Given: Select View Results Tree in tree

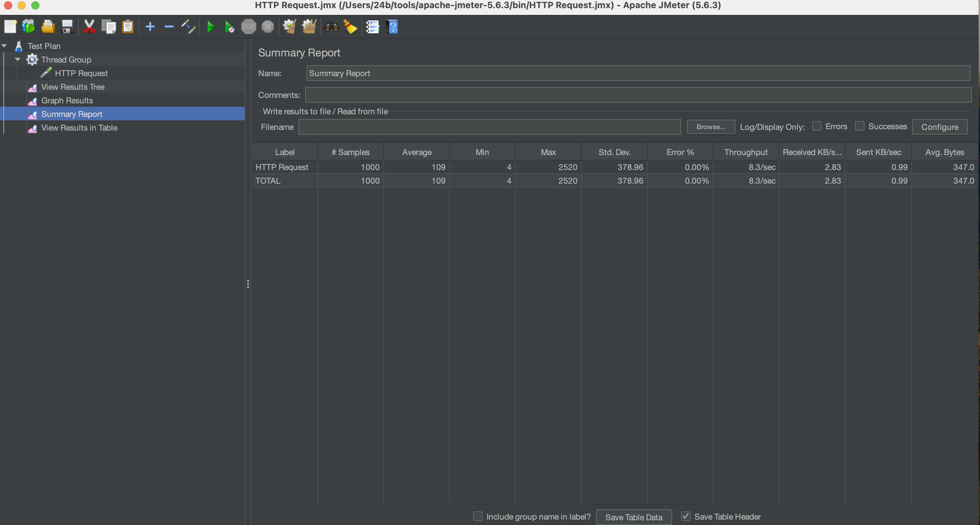Looking at the screenshot, I should [73, 87].
